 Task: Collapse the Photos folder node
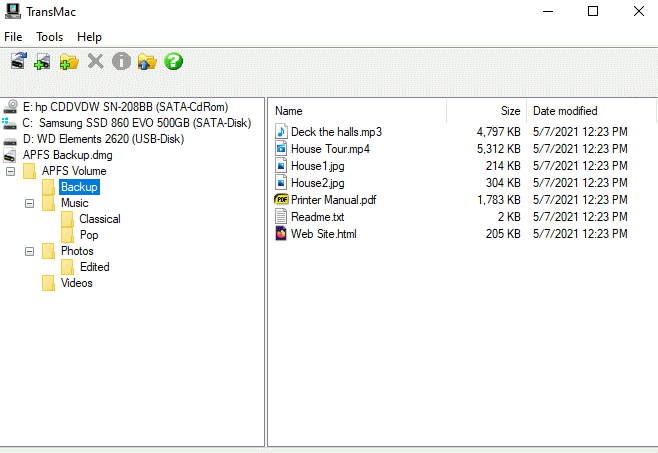(30, 251)
